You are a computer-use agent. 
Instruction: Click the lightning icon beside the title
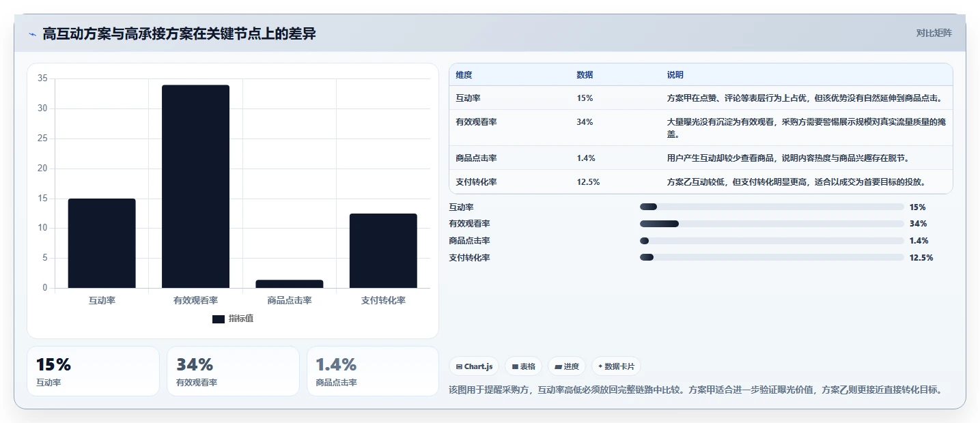(x=32, y=34)
